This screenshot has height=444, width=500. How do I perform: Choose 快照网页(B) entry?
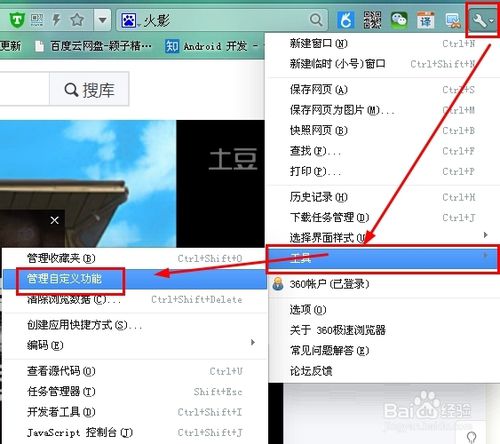click(382, 131)
